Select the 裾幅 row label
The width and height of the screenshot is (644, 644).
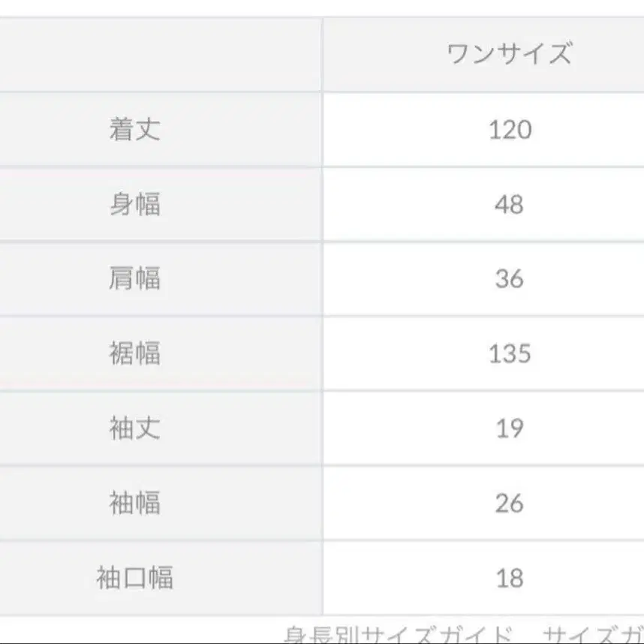tap(135, 354)
